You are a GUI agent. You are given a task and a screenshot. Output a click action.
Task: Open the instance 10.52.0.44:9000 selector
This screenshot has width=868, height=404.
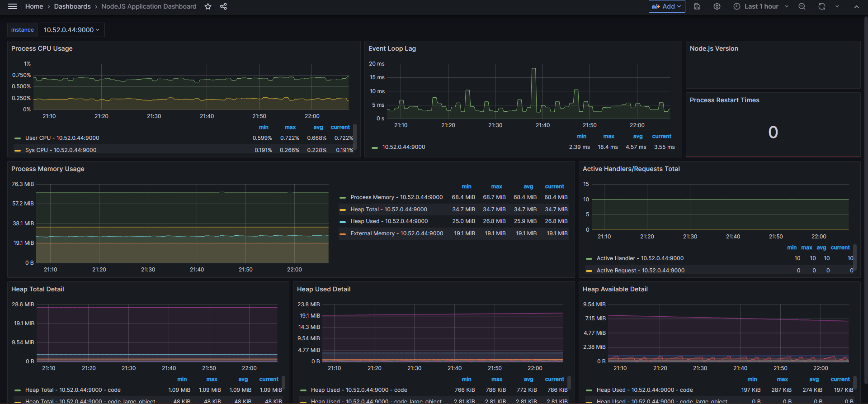(72, 30)
